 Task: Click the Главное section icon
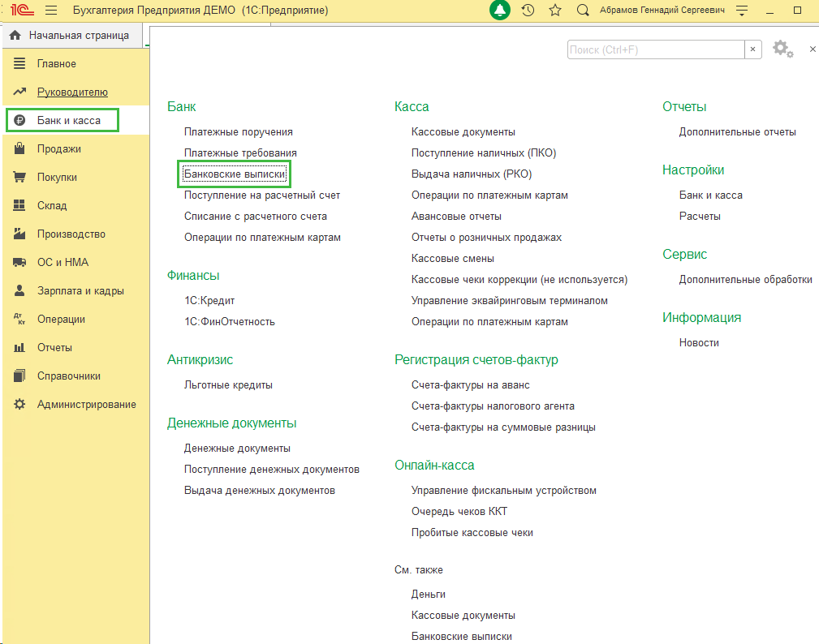[x=19, y=63]
